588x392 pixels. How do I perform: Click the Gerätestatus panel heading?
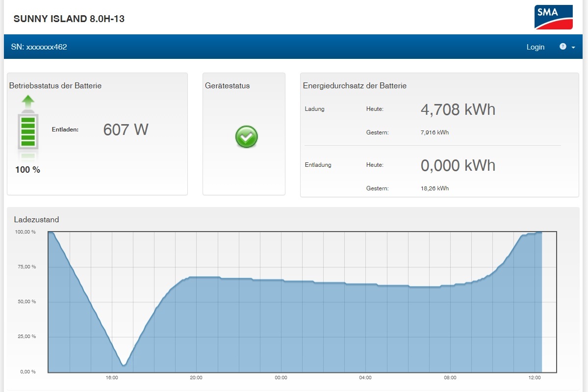point(227,85)
